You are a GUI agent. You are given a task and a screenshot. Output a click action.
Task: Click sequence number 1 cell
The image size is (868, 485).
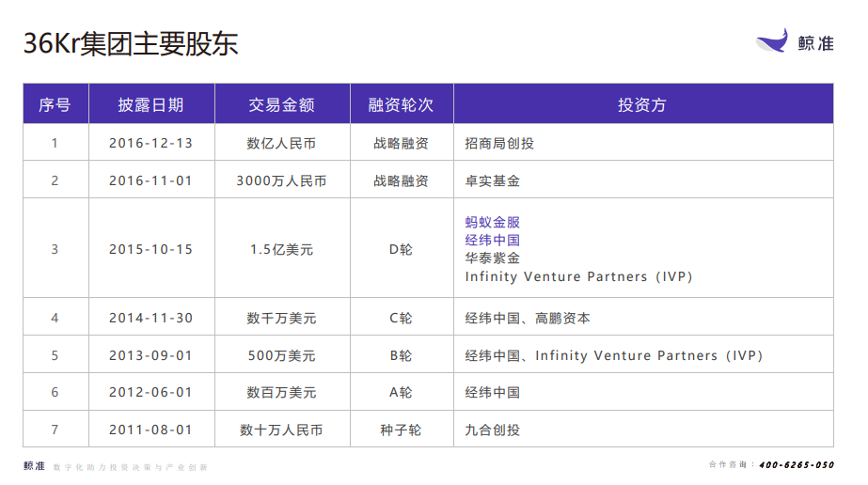tap(55, 143)
